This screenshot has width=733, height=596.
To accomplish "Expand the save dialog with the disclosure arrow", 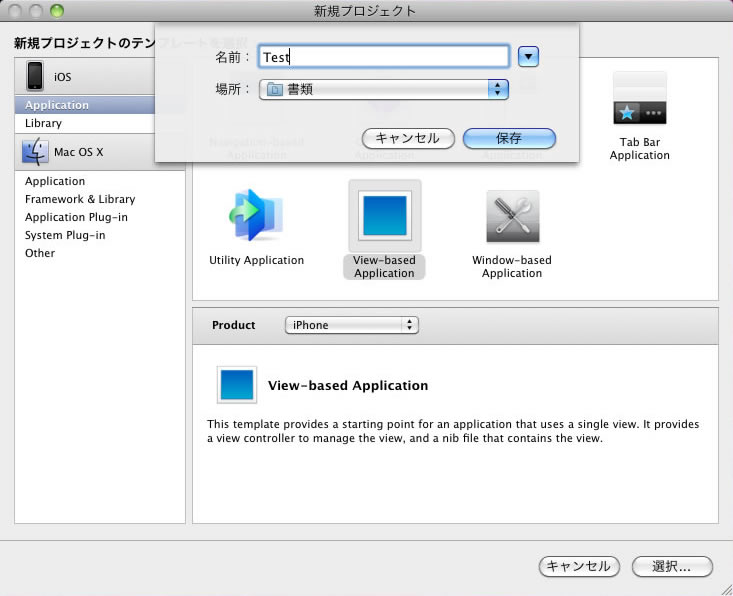I will [528, 57].
